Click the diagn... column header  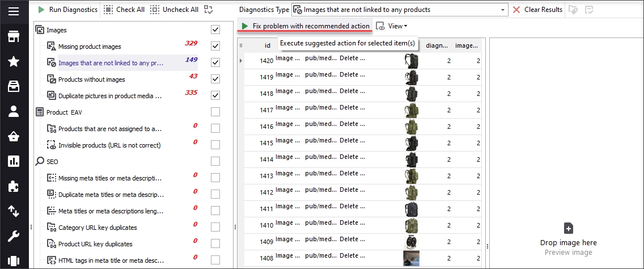point(437,45)
